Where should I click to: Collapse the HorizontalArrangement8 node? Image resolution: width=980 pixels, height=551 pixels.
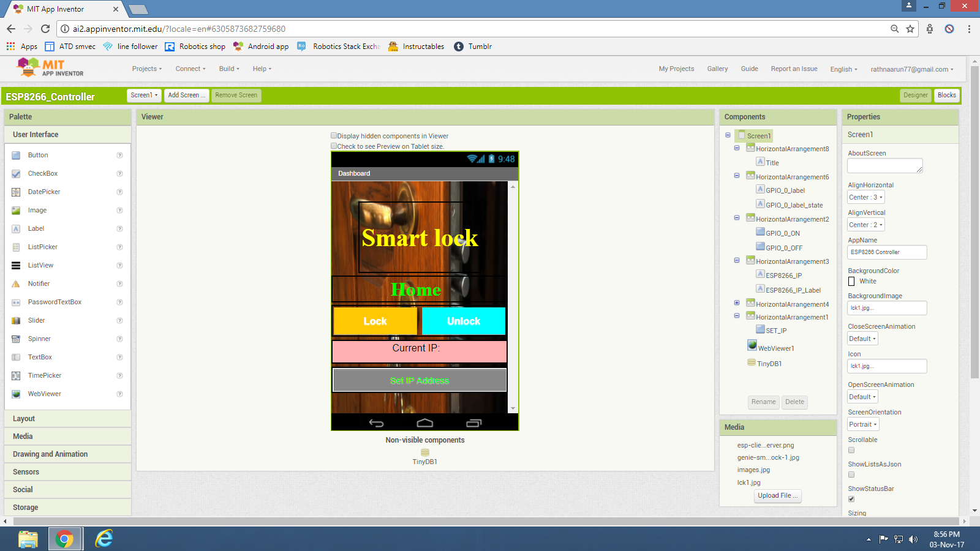(737, 148)
